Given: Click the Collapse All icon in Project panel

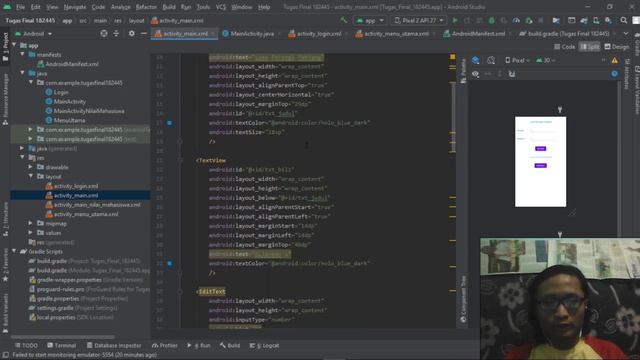Looking at the screenshot, I should (116, 33).
